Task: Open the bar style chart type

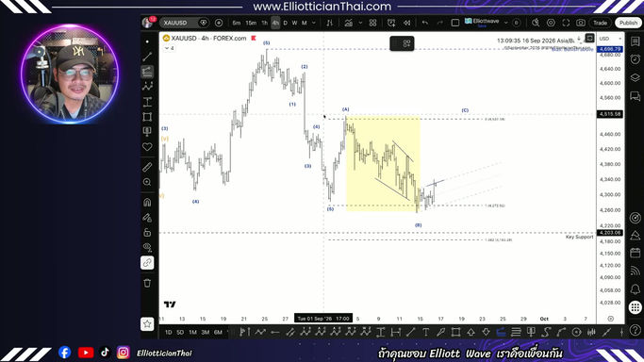Action: 329,23
